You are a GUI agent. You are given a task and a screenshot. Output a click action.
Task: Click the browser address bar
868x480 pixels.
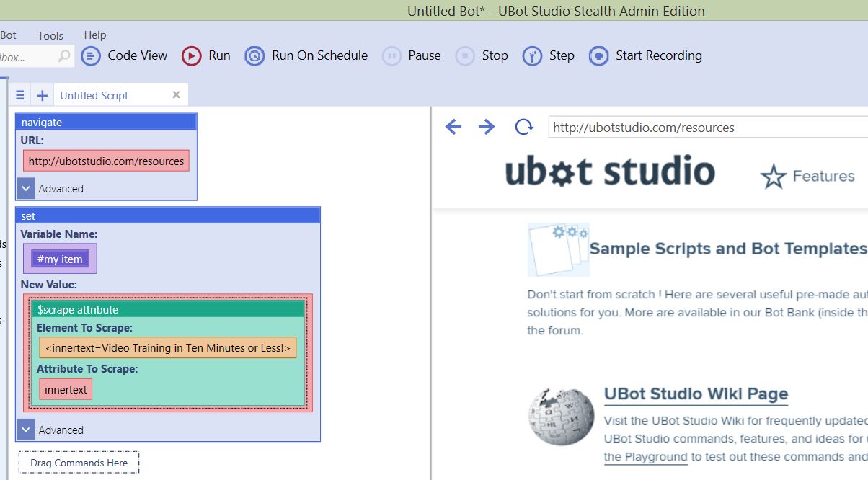tap(708, 128)
